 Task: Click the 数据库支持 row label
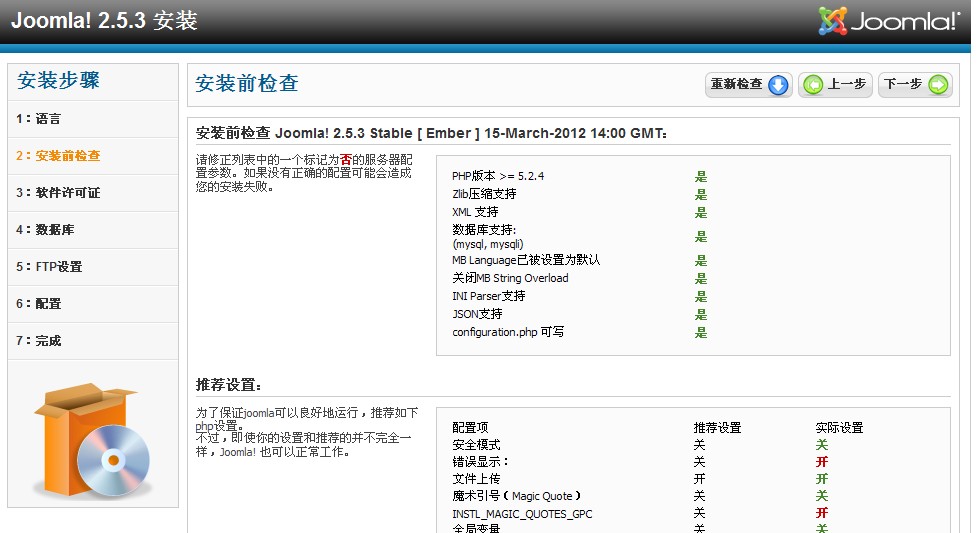(x=487, y=236)
